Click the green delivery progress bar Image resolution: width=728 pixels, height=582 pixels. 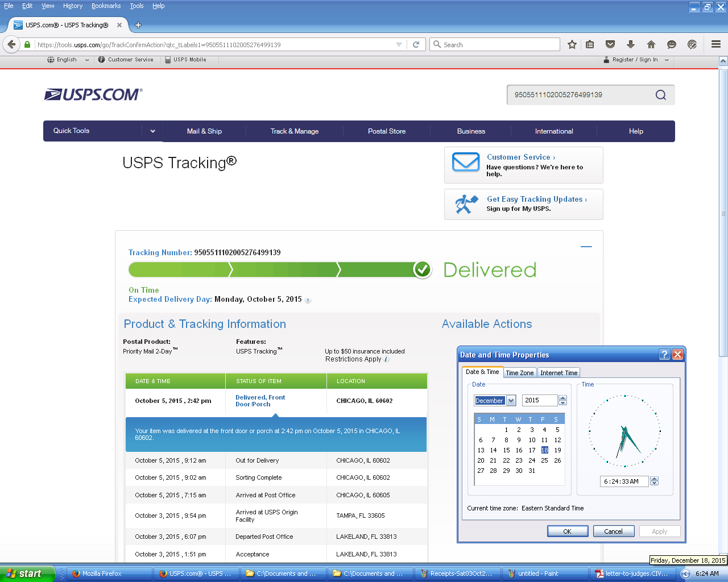click(280, 270)
